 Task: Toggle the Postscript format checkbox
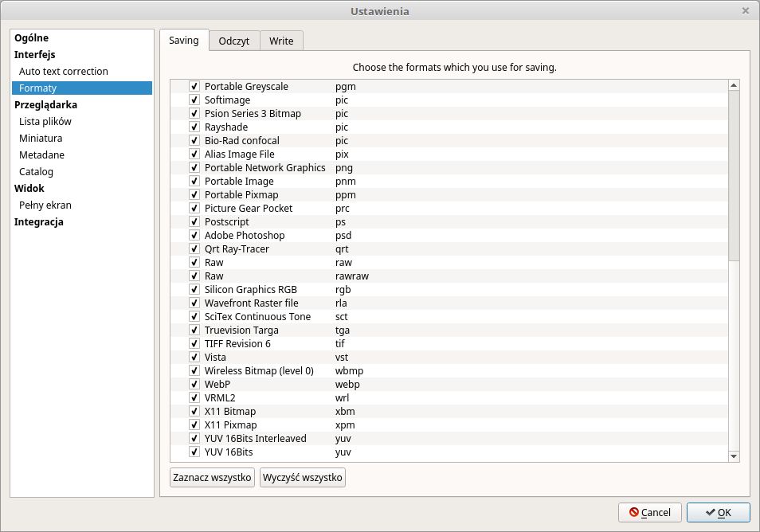(194, 222)
